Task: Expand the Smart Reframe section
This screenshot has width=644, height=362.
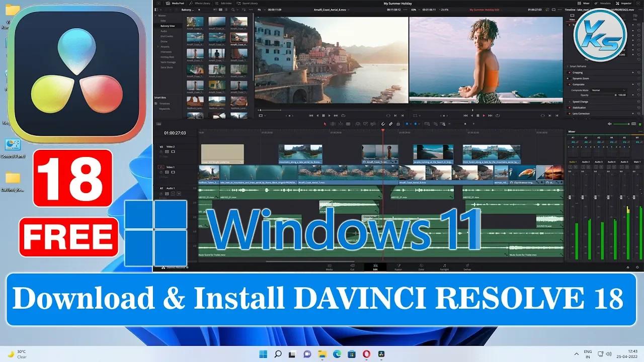Action: (568, 66)
